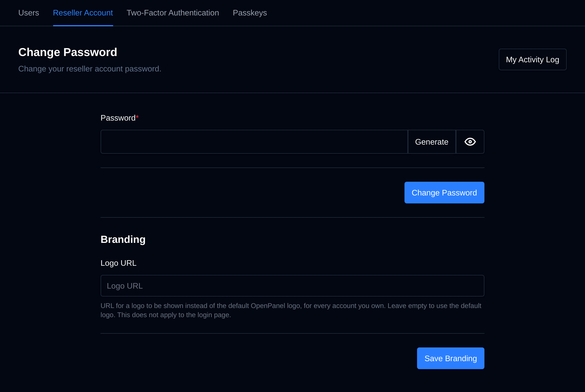The width and height of the screenshot is (585, 392).
Task: Click the Logo URL field label
Action: click(118, 263)
